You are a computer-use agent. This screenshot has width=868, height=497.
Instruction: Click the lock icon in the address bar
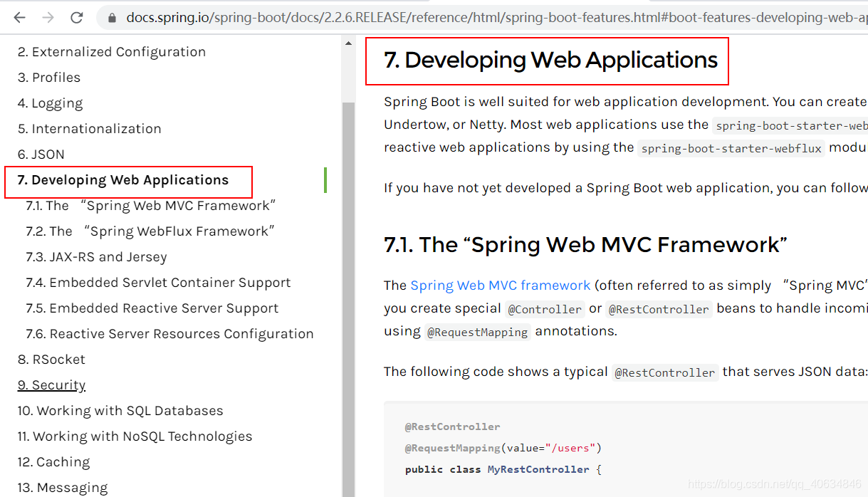(111, 18)
